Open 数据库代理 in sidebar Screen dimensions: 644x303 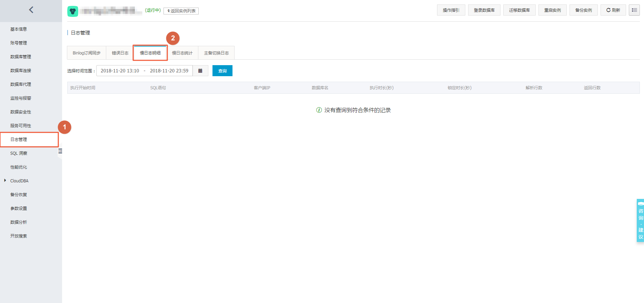pyautogui.click(x=21, y=84)
